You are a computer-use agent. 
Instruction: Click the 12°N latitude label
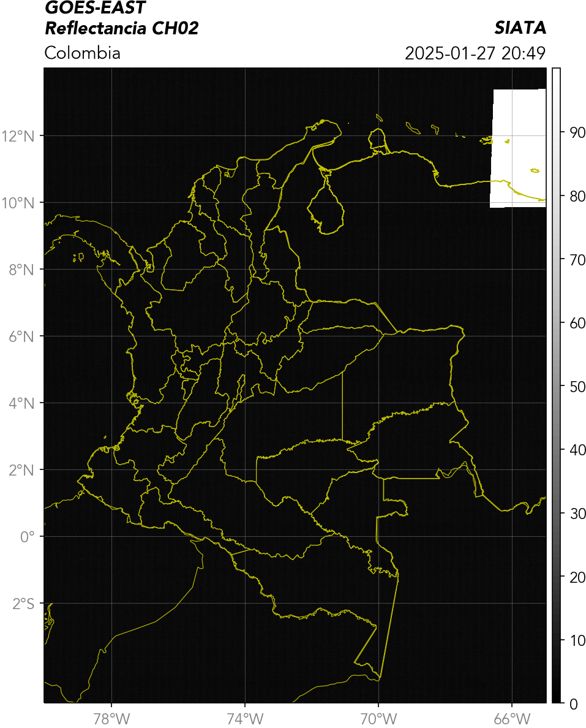(18, 136)
